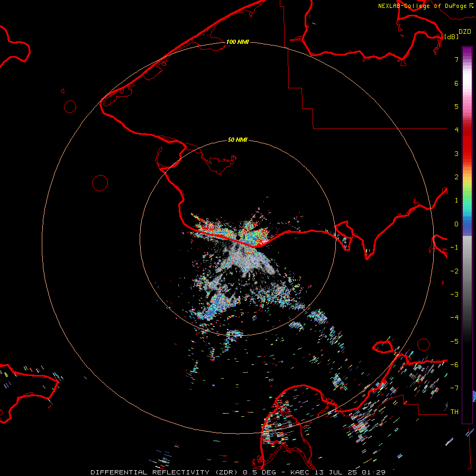The width and height of the screenshot is (476, 476).
Task: Click the -4 value on the color scale
Action: coord(454,318)
